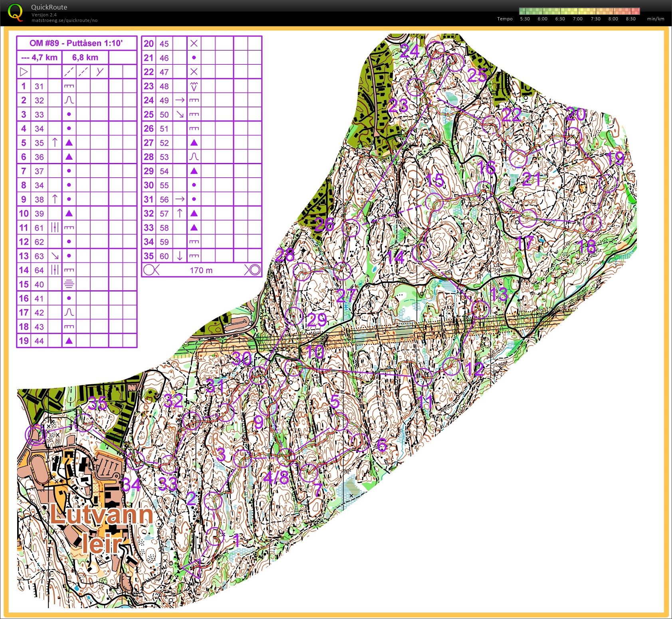The image size is (672, 619).
Task: Click the Lutvann leir map label
Action: pos(101,528)
